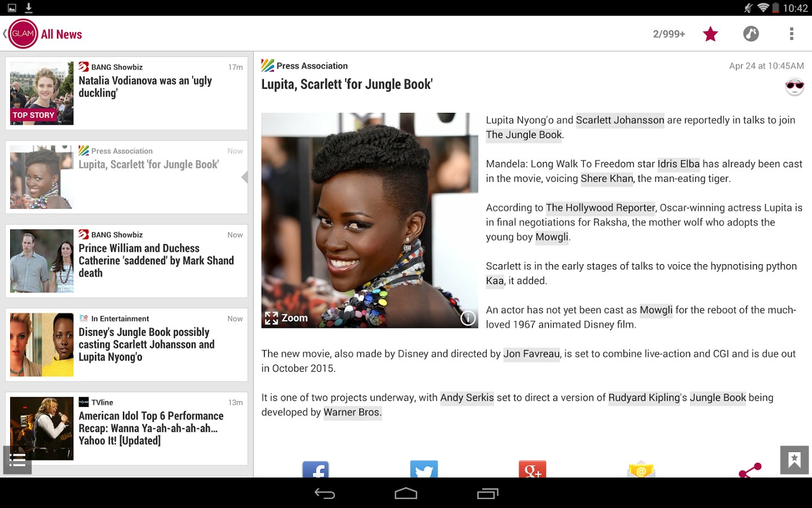Tap Android home navigation button
This screenshot has height=508, width=812.
[x=406, y=493]
